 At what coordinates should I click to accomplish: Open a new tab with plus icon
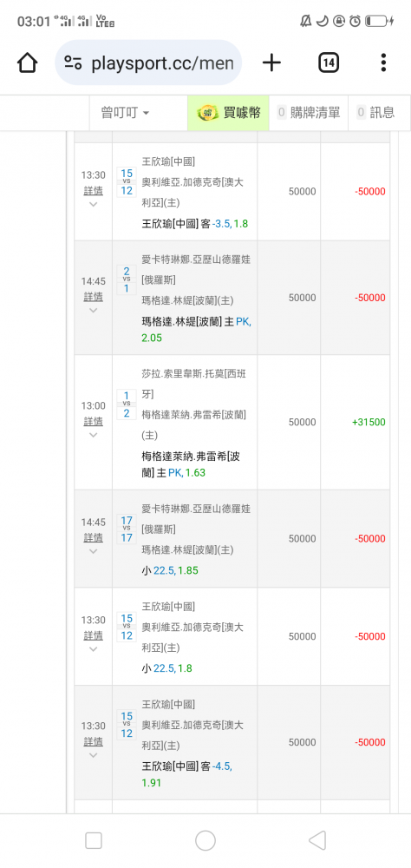point(271,62)
